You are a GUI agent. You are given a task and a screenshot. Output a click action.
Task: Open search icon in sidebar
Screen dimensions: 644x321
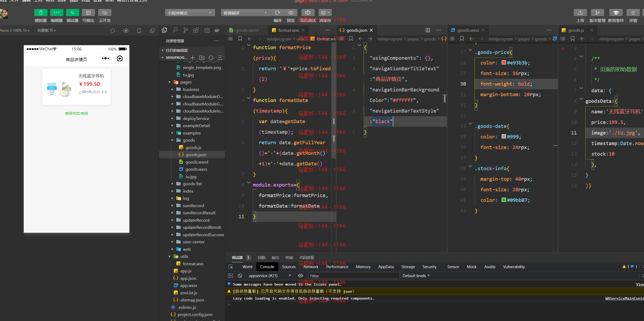pyautogui.click(x=175, y=30)
